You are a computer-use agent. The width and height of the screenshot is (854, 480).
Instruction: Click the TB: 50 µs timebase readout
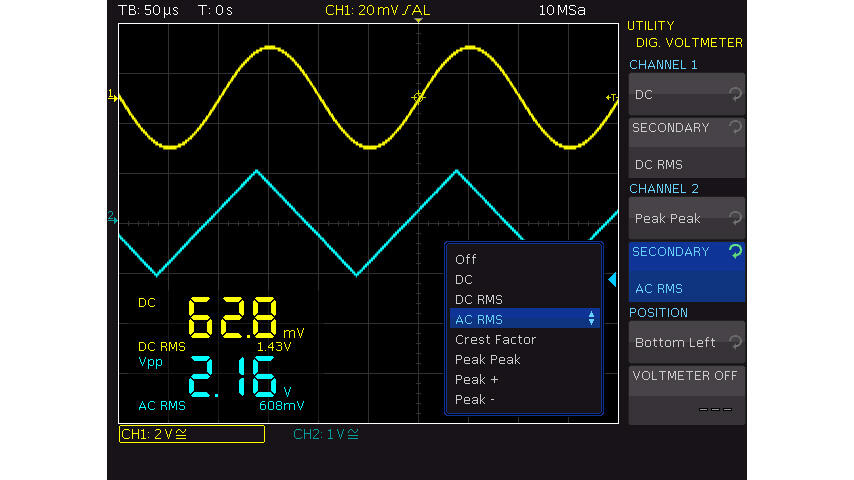point(146,10)
